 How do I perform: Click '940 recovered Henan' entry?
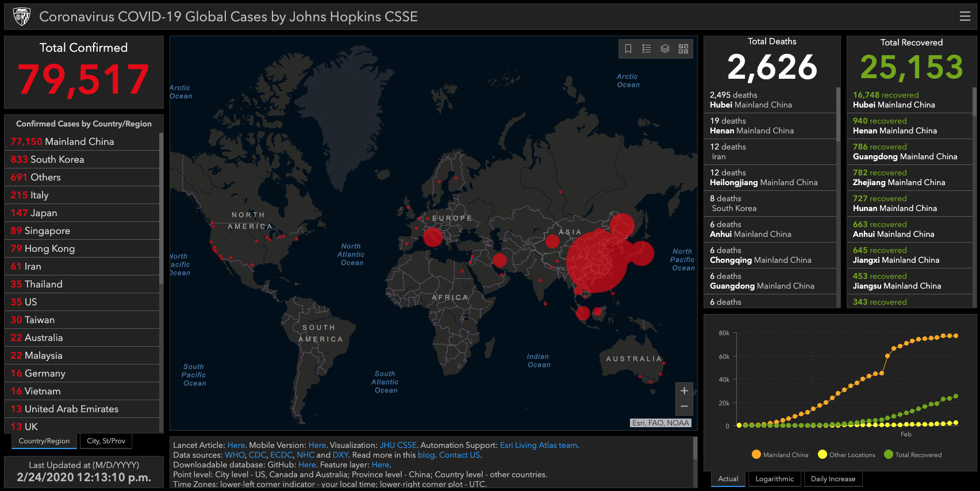tap(910, 126)
